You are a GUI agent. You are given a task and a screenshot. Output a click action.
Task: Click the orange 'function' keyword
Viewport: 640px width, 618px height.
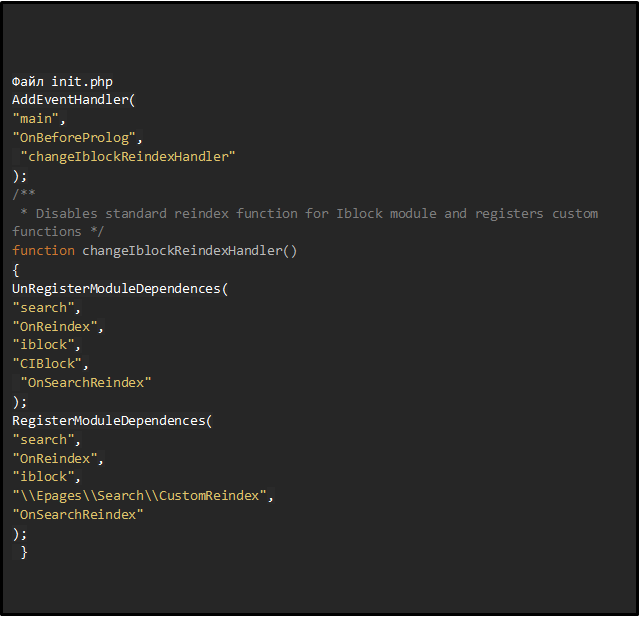[43, 251]
